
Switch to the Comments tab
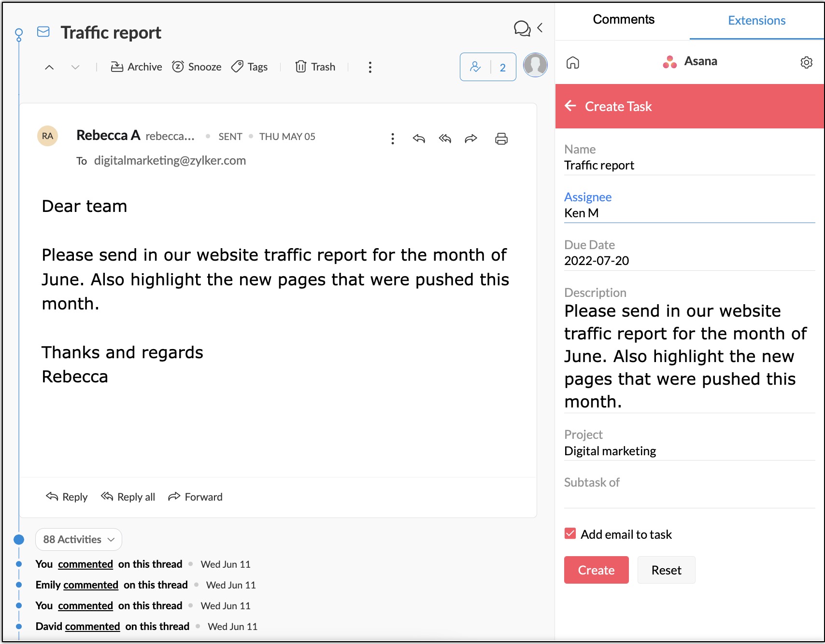623,20
